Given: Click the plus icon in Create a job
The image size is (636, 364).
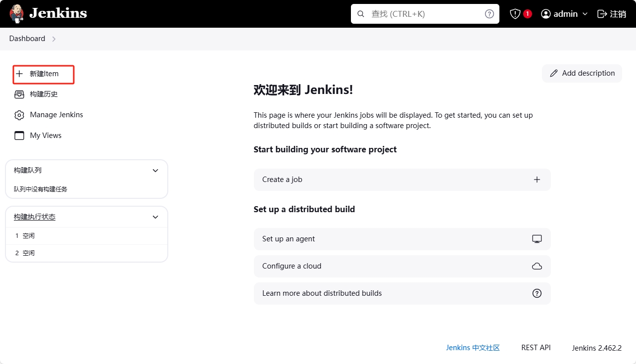Looking at the screenshot, I should [x=537, y=180].
